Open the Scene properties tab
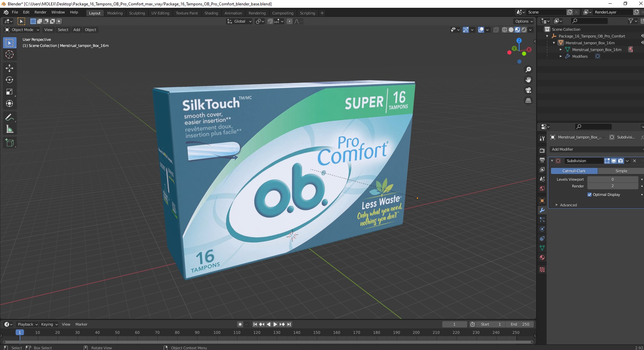Viewport: 644px width, 350px height. (x=542, y=179)
